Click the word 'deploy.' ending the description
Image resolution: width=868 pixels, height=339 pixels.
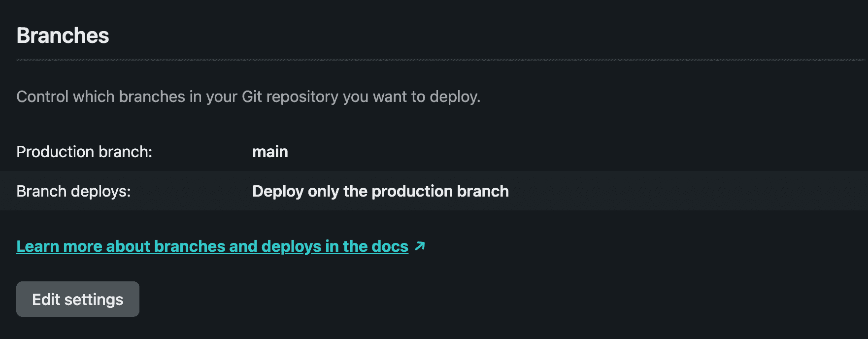point(455,97)
